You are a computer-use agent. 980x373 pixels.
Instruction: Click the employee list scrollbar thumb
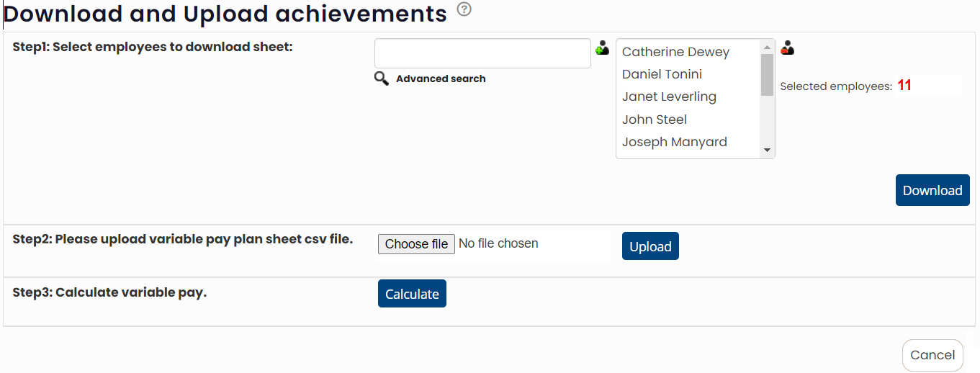(768, 74)
